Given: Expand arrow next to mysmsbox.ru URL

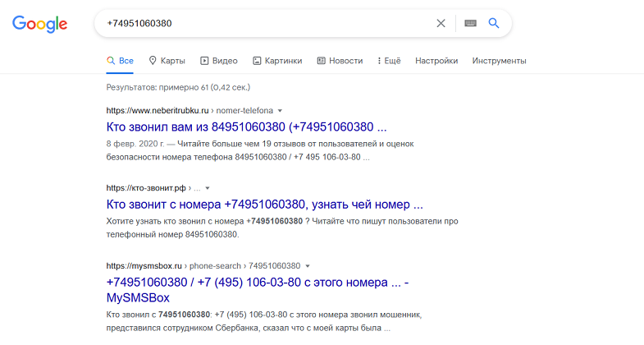Looking at the screenshot, I should point(308,266).
